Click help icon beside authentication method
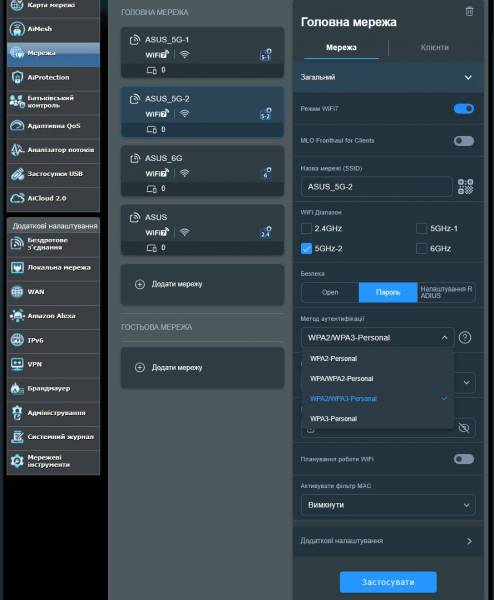 pyautogui.click(x=465, y=338)
